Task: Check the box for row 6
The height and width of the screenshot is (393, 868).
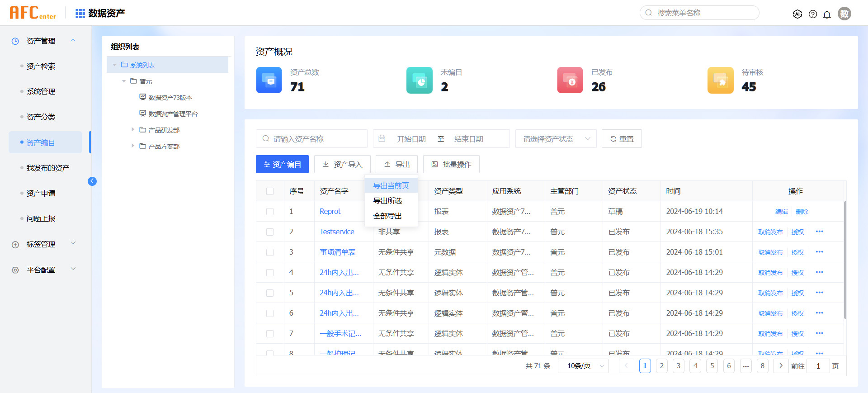Action: pos(270,313)
